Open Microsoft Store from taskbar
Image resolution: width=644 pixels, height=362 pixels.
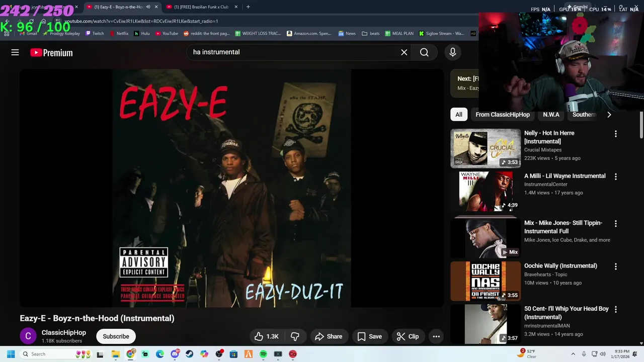point(233,354)
